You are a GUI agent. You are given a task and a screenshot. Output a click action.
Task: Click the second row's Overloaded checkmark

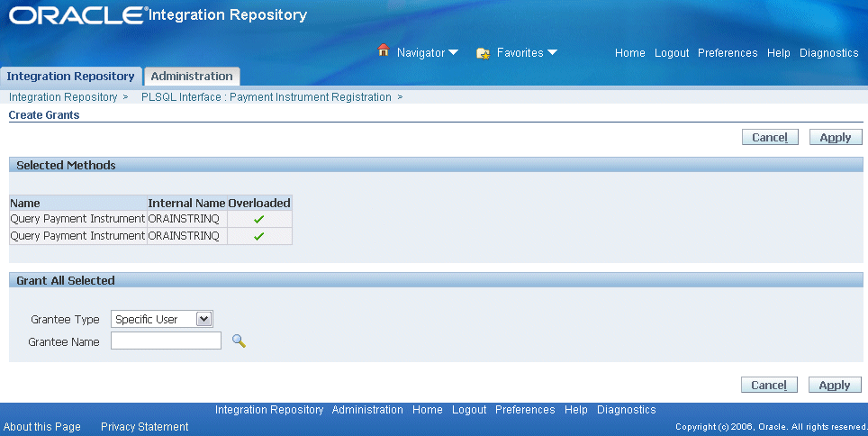[x=258, y=237]
